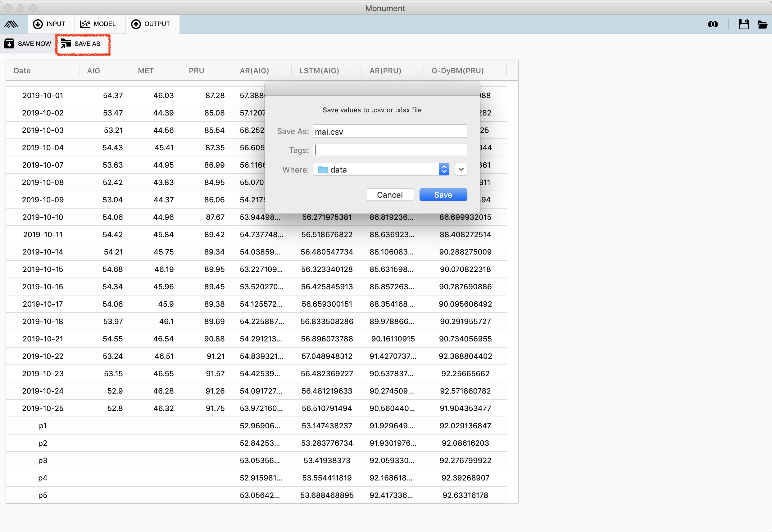Click the 2019-10-15 date cell
The width and height of the screenshot is (772, 532).
43,269
